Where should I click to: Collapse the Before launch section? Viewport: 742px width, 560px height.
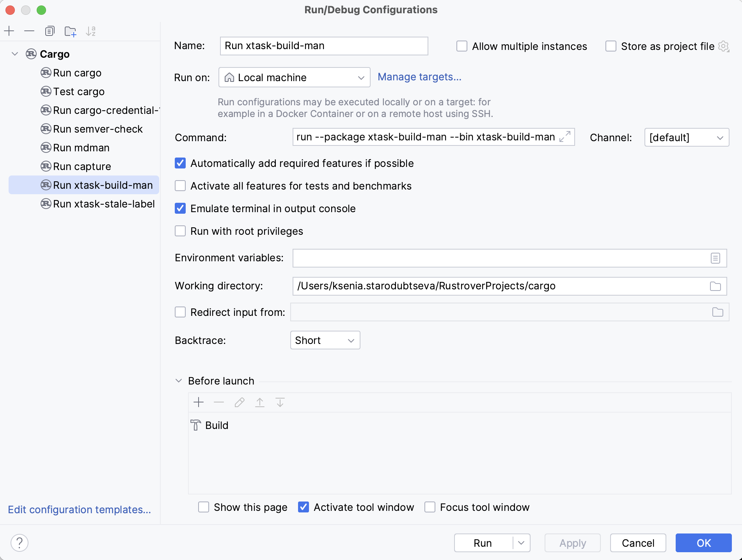pos(179,381)
